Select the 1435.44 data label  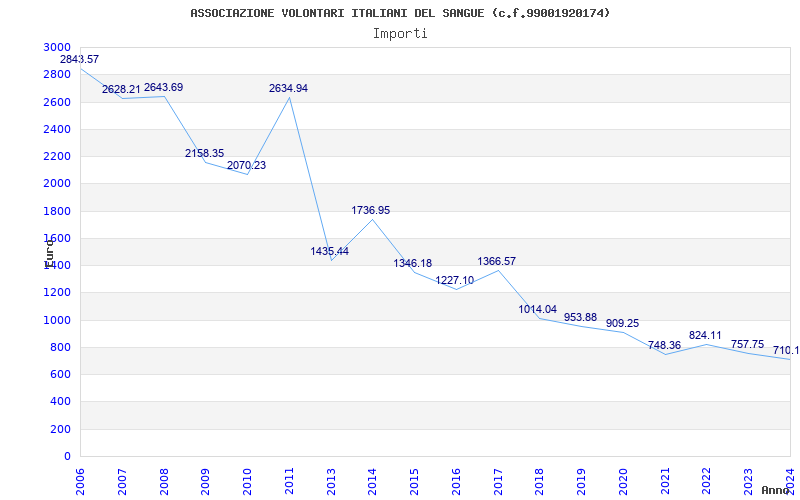(x=330, y=251)
